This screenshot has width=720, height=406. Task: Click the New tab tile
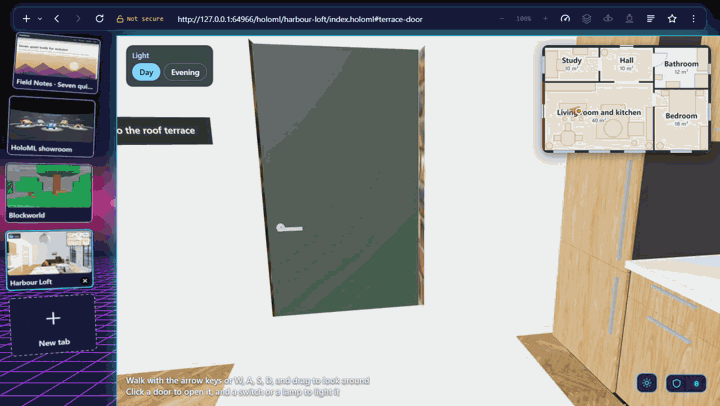(x=53, y=326)
